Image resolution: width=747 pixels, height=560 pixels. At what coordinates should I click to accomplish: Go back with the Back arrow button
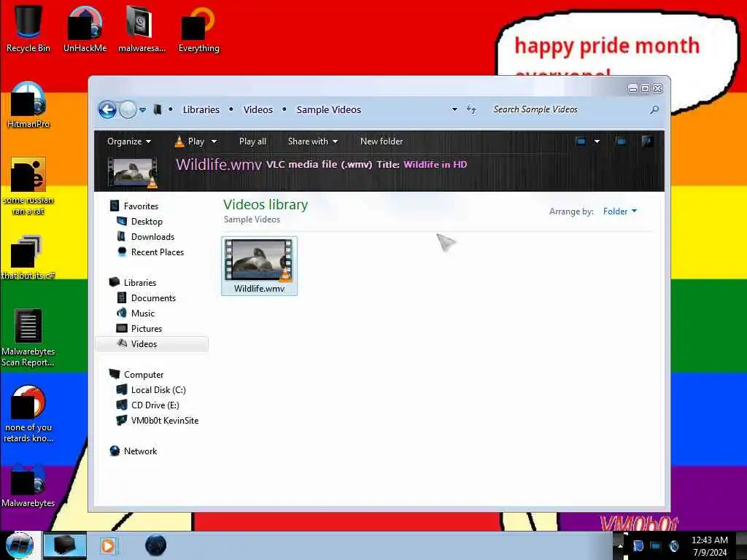[x=107, y=109]
